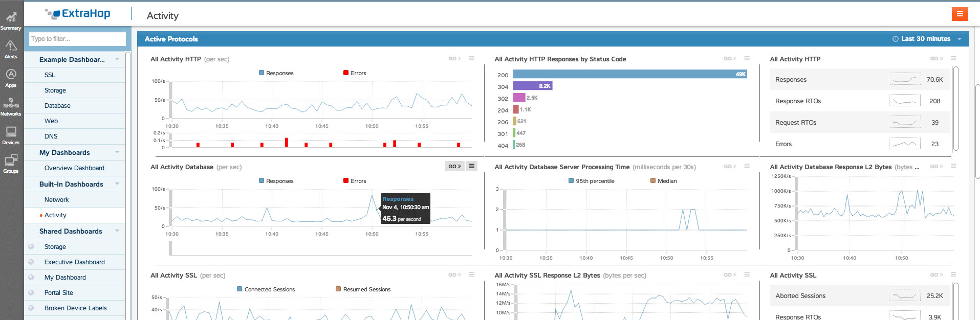Open menu icon of Database Response L2 Bytes

tap(953, 166)
